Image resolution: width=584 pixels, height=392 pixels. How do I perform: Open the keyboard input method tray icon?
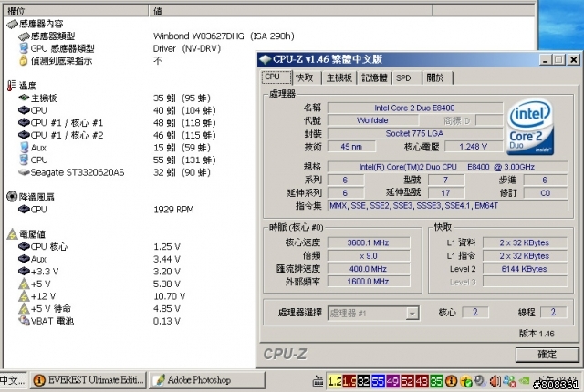click(318, 381)
